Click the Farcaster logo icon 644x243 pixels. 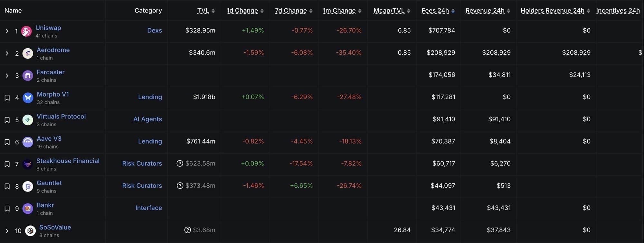(28, 76)
